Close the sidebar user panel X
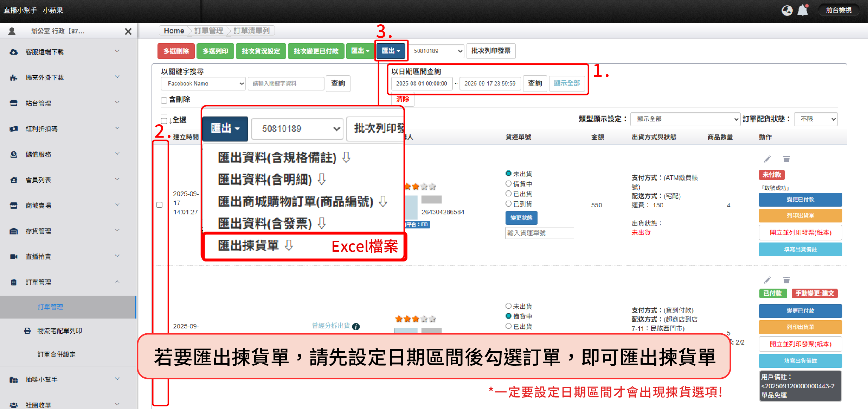Image resolution: width=868 pixels, height=409 pixels. tap(128, 31)
